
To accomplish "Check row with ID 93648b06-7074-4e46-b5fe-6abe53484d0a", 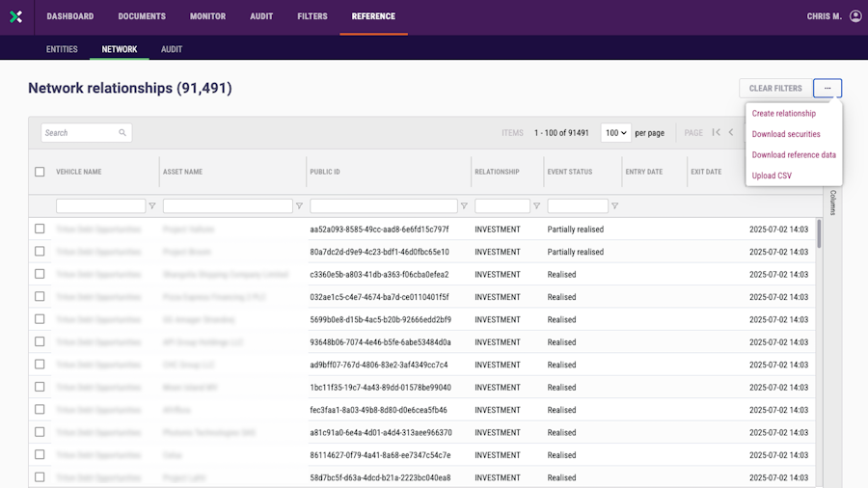I will [x=40, y=342].
